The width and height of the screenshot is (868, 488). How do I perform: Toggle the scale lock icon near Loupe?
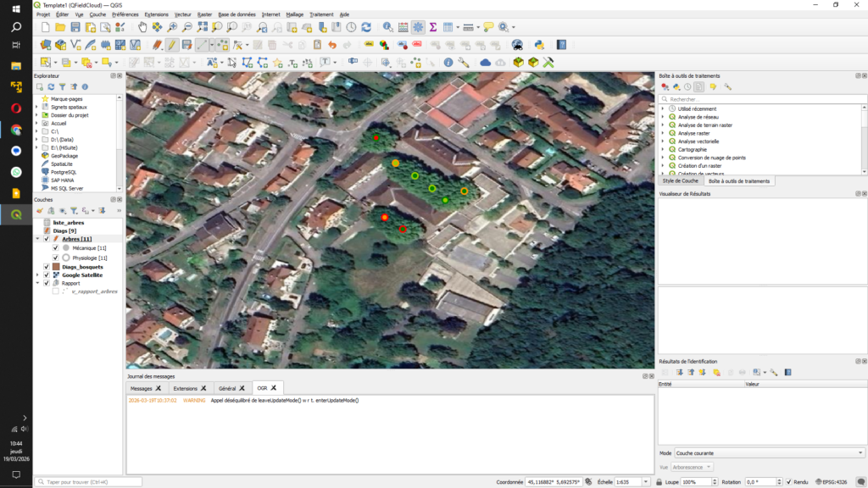click(659, 482)
